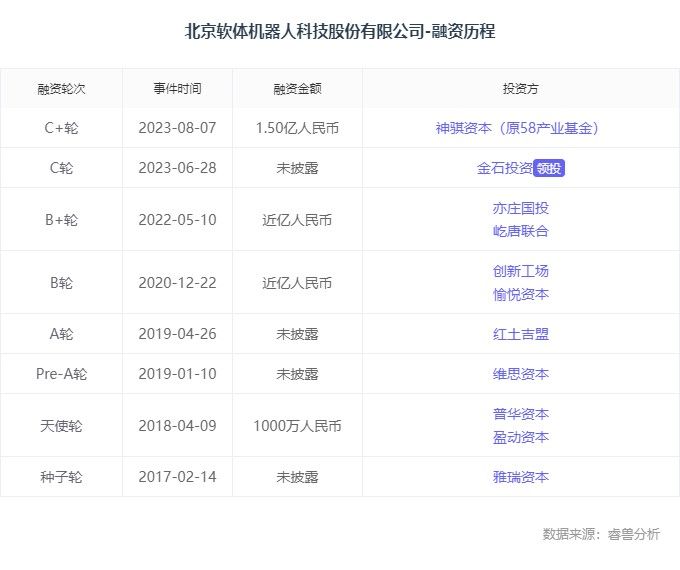Select the 种子轮 round cell

click(61, 477)
